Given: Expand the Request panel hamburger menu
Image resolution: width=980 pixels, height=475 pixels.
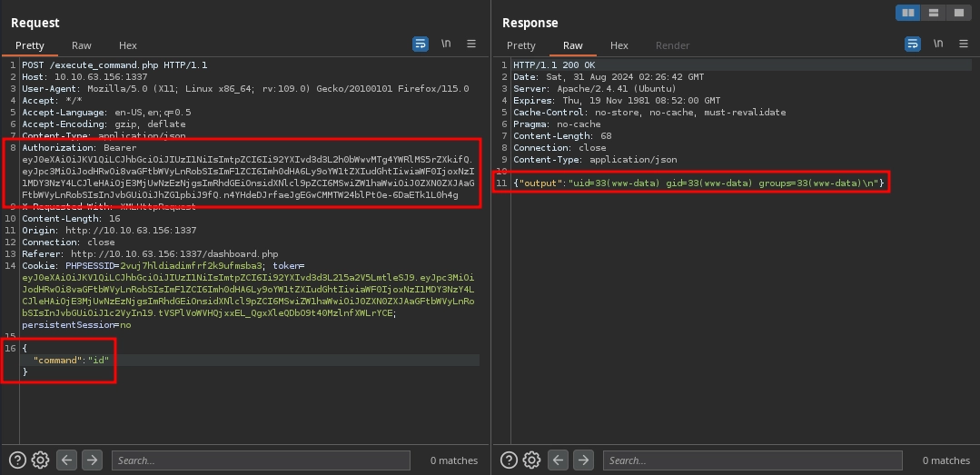Looking at the screenshot, I should click(471, 44).
